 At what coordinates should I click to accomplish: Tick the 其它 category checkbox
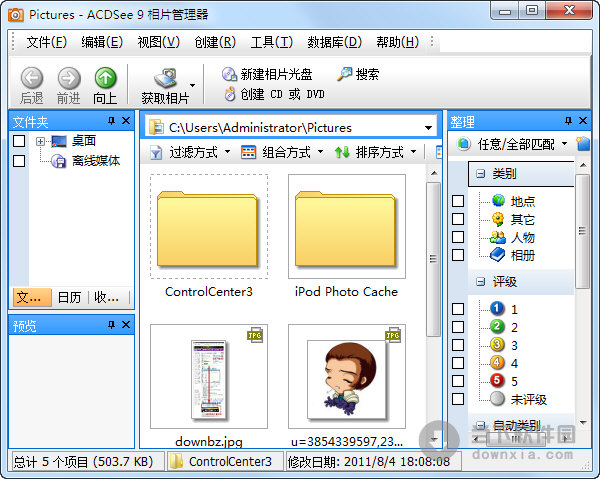[x=458, y=219]
